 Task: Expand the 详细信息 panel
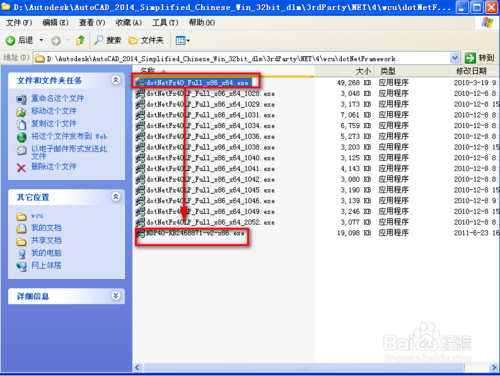[x=116, y=296]
